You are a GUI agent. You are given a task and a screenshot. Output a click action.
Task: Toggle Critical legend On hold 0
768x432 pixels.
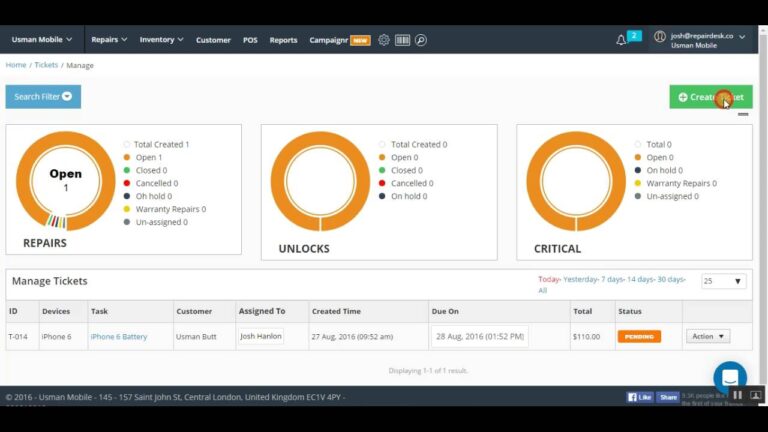pos(658,170)
